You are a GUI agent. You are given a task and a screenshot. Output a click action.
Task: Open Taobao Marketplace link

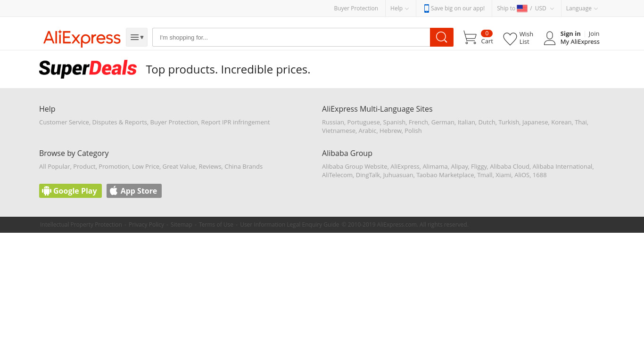pyautogui.click(x=445, y=175)
